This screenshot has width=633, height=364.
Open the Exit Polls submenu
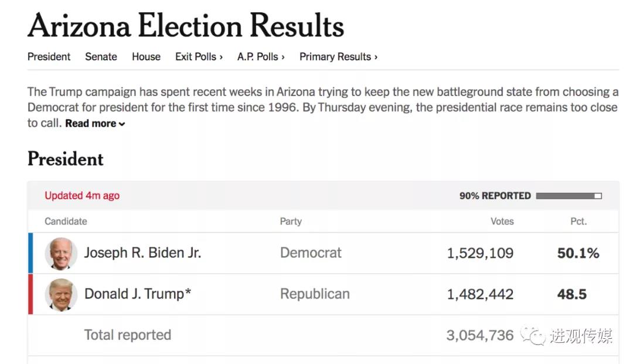click(x=199, y=57)
